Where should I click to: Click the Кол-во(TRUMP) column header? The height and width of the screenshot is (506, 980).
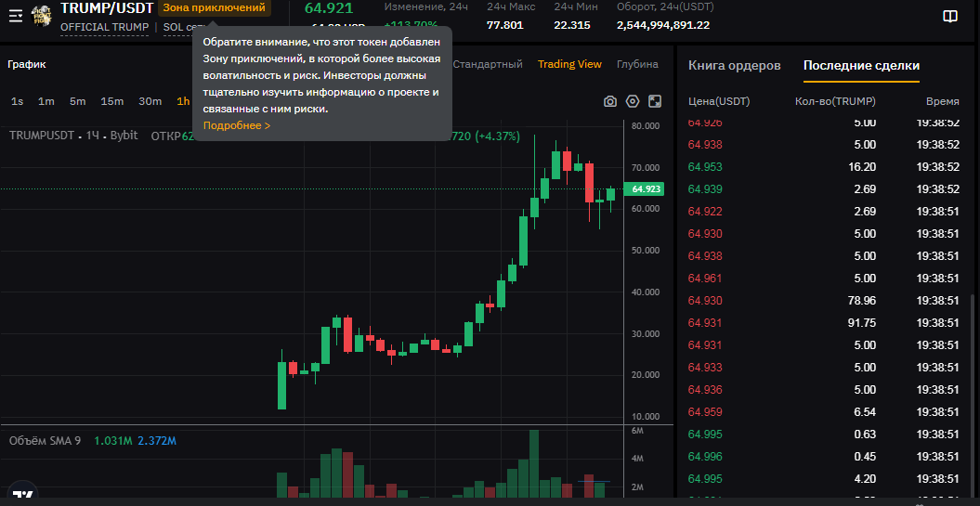coord(835,101)
